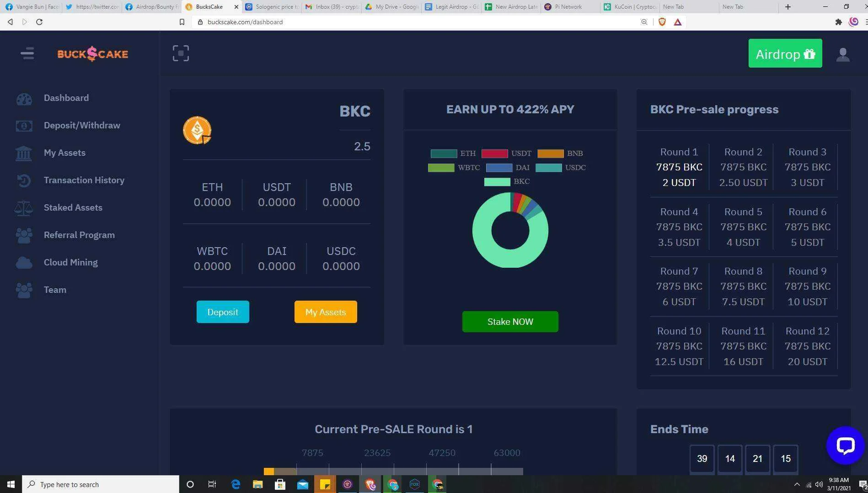
Task: Click the Windows search box
Action: pos(101,484)
